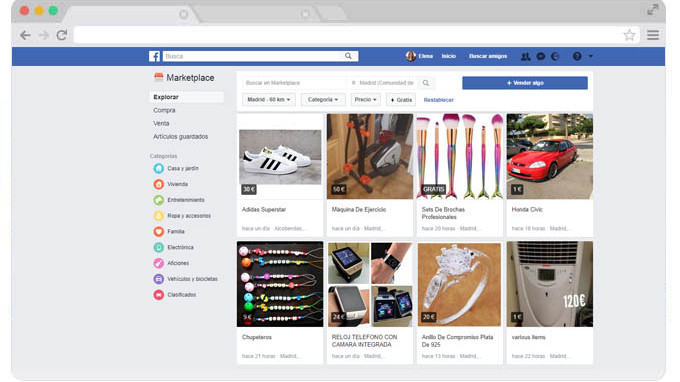Click the Sets De Brochas Profesionales title
680x382 pixels.
pos(443,213)
